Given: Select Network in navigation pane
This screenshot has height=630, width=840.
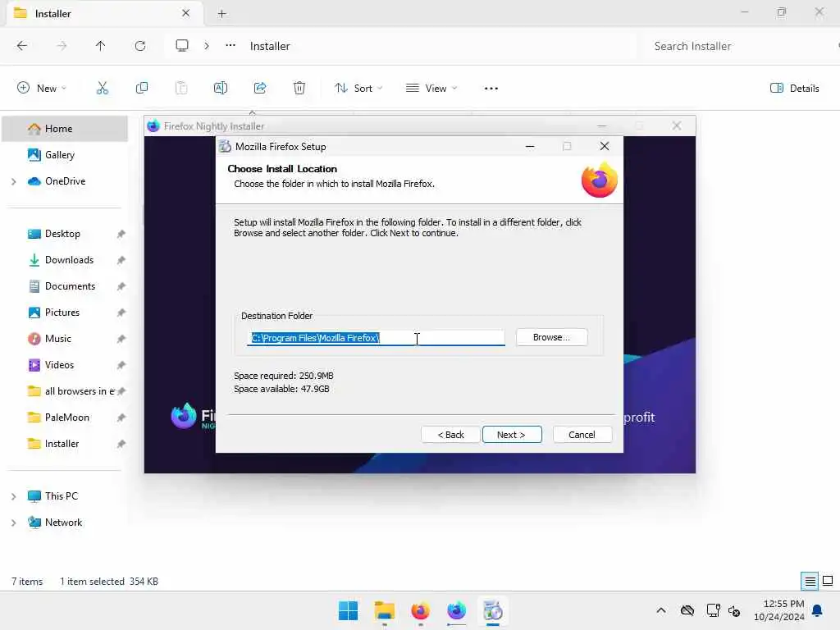Looking at the screenshot, I should 63,523.
